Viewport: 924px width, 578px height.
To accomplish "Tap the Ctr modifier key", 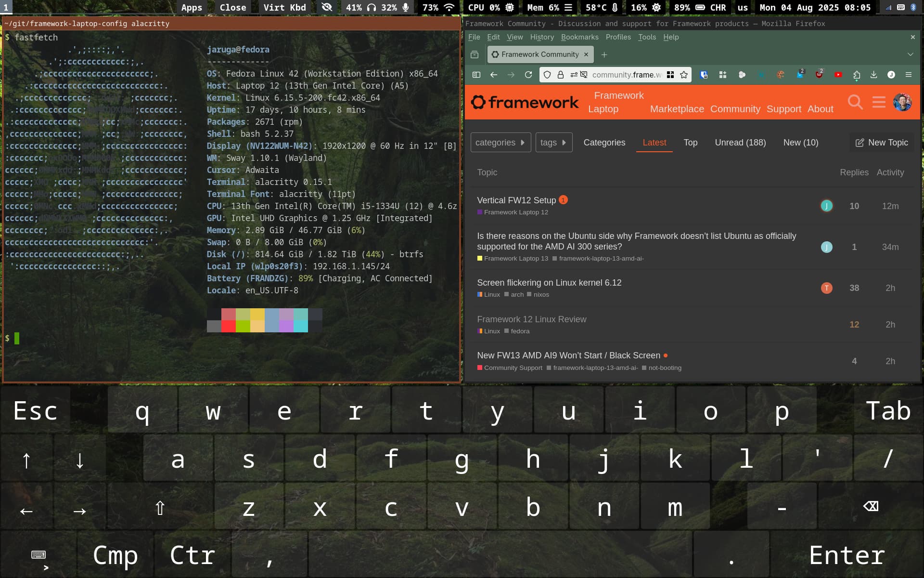I will [192, 555].
